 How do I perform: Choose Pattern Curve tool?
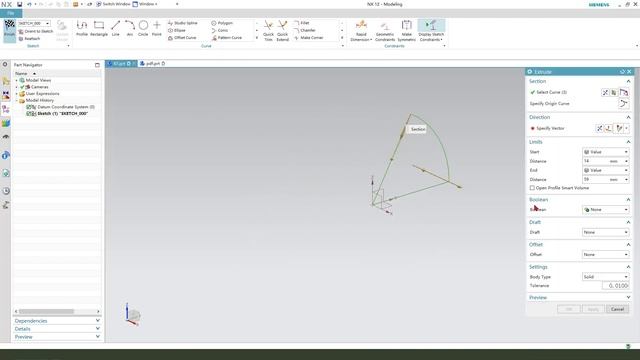227,38
